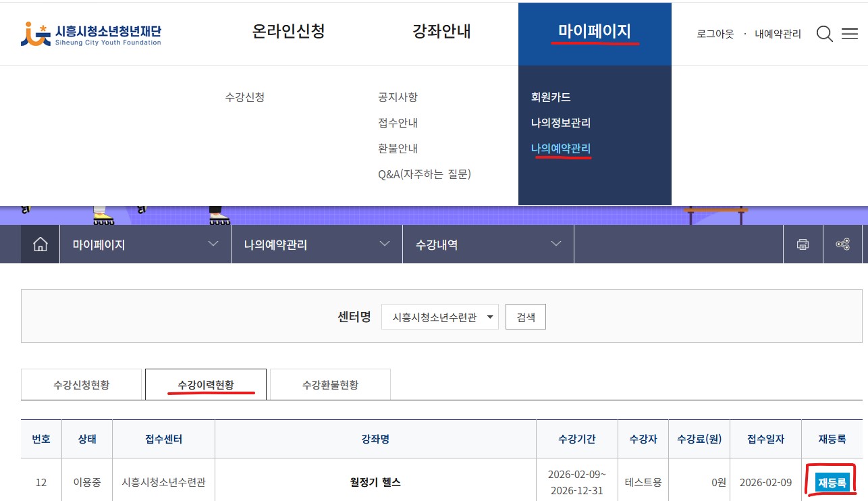Click the 센터명 label

click(354, 317)
